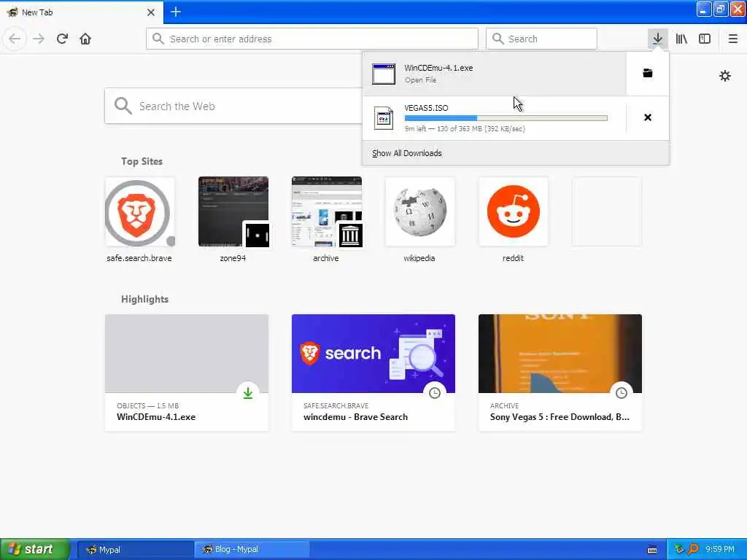This screenshot has height=560, width=747.
Task: Click the VEGAS5.ISO download progress bar
Action: 506,118
